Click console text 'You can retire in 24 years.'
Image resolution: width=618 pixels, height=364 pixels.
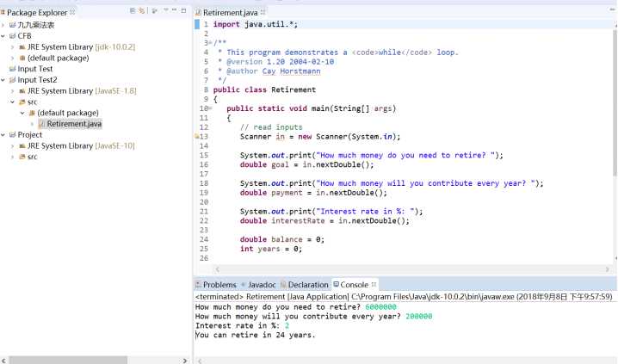click(x=256, y=336)
